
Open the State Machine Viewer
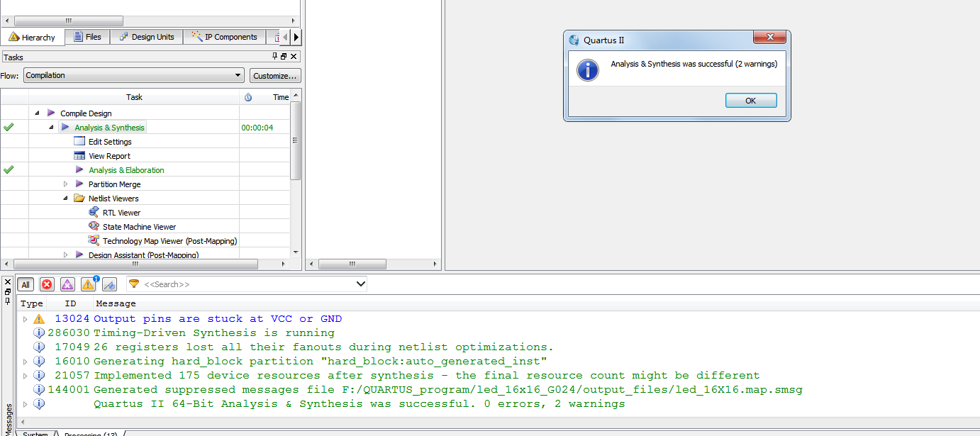click(139, 227)
